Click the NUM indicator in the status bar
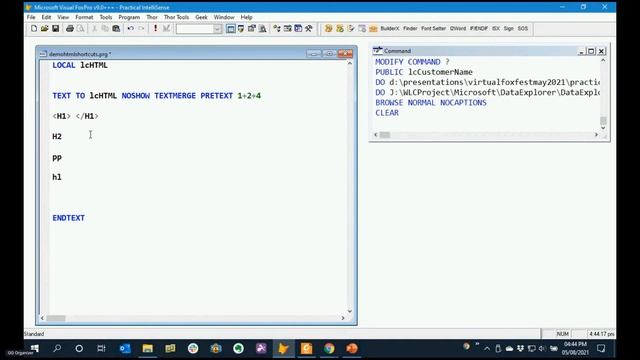The image size is (640, 360). click(562, 334)
